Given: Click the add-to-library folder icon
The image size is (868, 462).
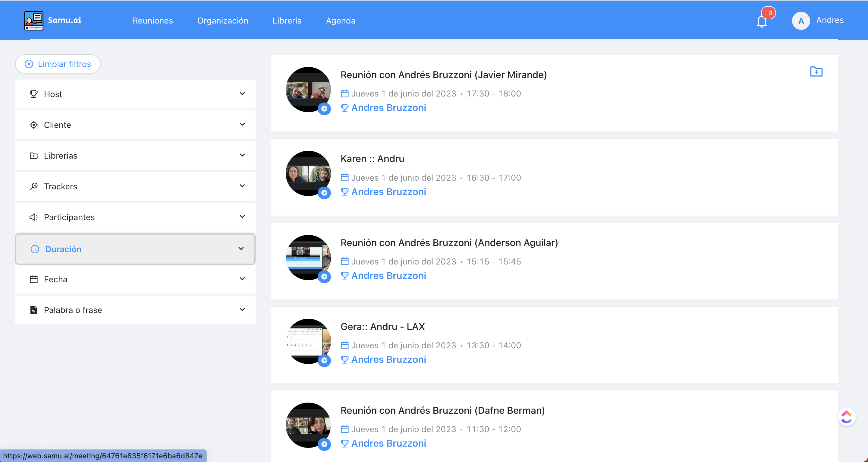Looking at the screenshot, I should tap(816, 71).
